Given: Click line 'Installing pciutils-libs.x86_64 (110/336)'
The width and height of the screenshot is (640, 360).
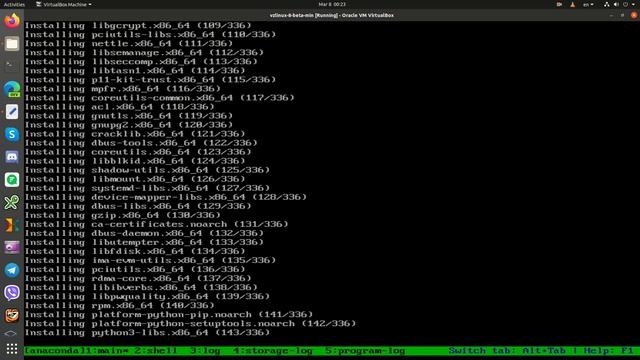Looking at the screenshot, I should (x=150, y=34).
